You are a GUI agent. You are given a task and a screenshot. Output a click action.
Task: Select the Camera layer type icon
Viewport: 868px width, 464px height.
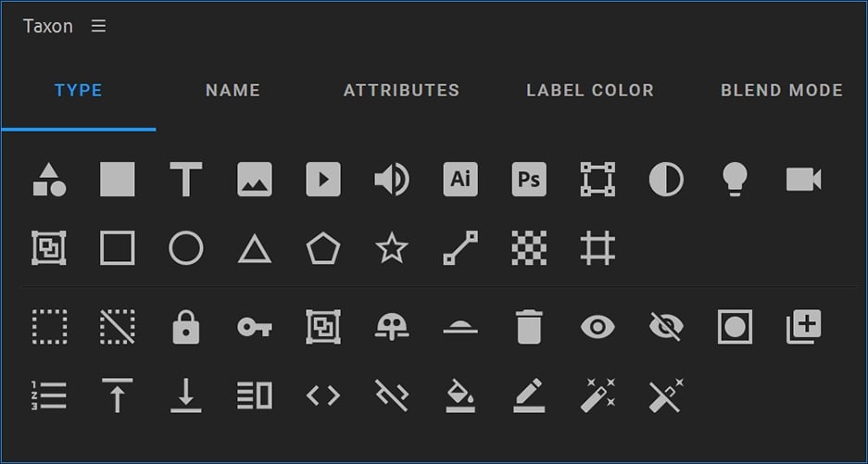(803, 179)
